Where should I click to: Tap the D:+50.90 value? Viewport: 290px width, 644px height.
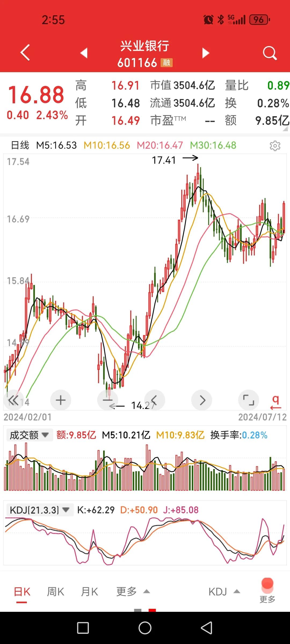click(139, 510)
